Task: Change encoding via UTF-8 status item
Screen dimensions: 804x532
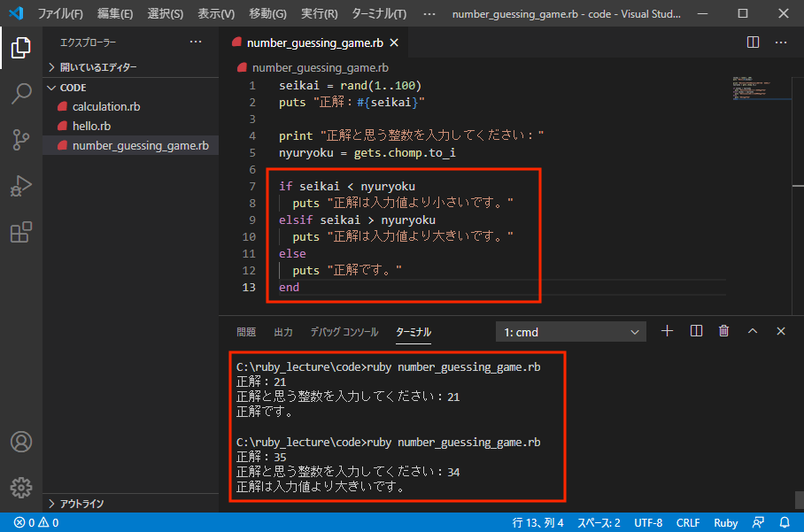Action: click(648, 523)
